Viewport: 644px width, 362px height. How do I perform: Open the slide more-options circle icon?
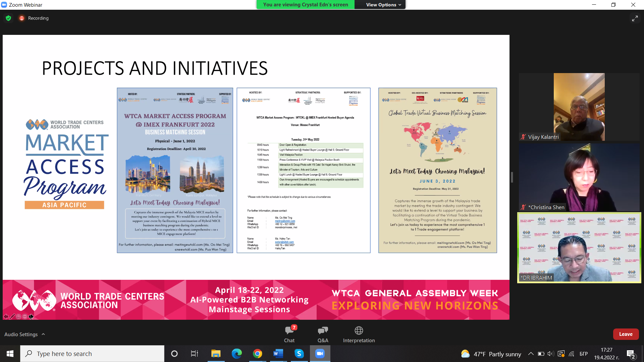tap(25, 316)
